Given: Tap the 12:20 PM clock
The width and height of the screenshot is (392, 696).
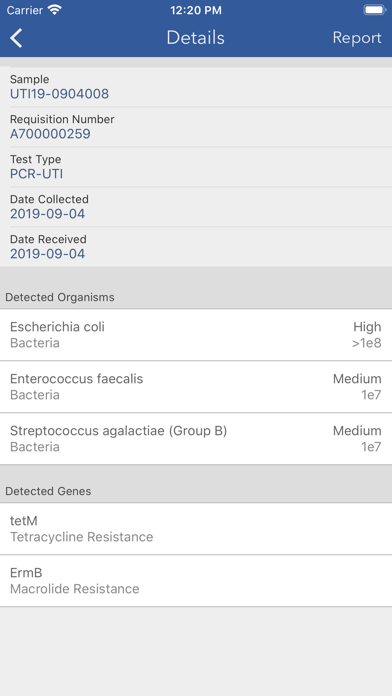Looking at the screenshot, I should coord(195,10).
